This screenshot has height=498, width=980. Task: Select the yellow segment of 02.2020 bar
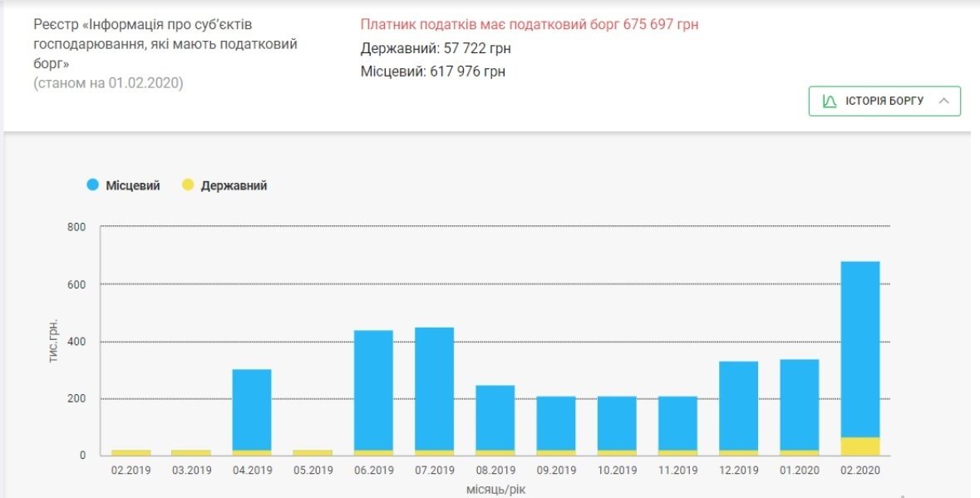tap(860, 446)
